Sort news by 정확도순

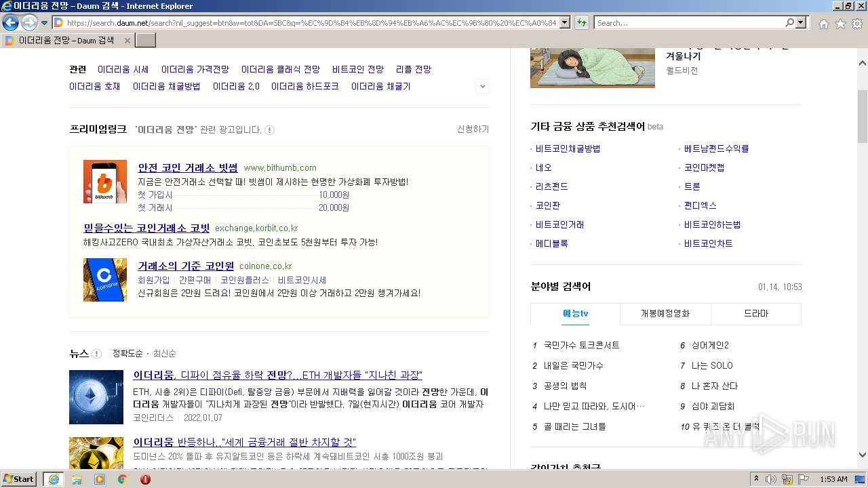tap(127, 354)
